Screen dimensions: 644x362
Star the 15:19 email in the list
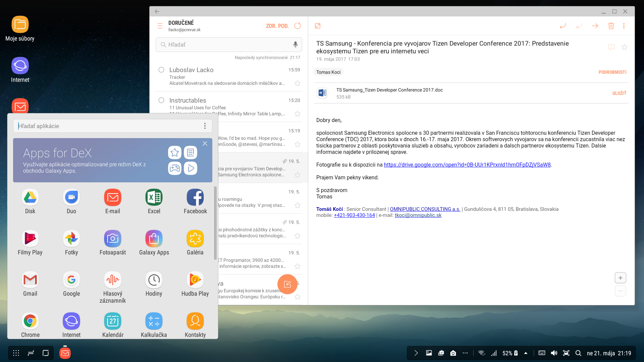[x=298, y=144]
